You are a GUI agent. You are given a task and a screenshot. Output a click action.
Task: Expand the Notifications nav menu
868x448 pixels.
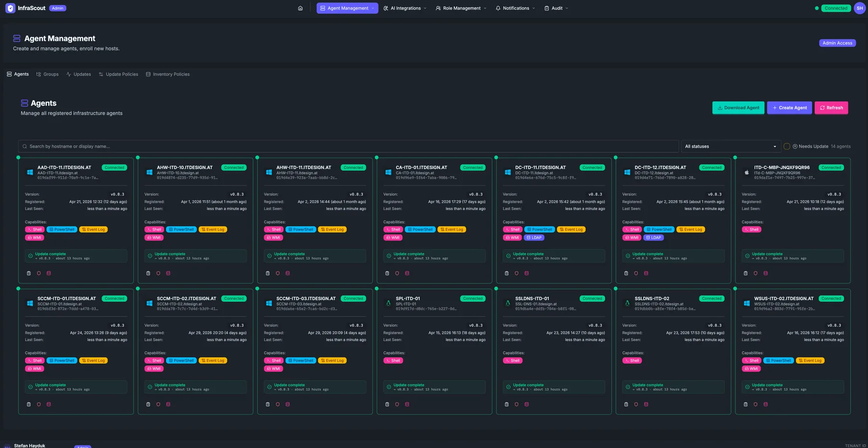(x=515, y=8)
